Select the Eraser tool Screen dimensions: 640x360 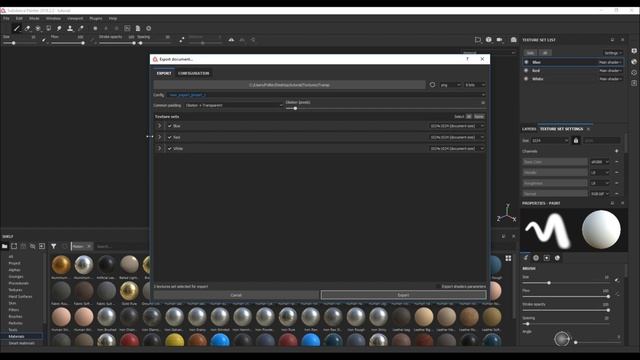(x=27, y=29)
